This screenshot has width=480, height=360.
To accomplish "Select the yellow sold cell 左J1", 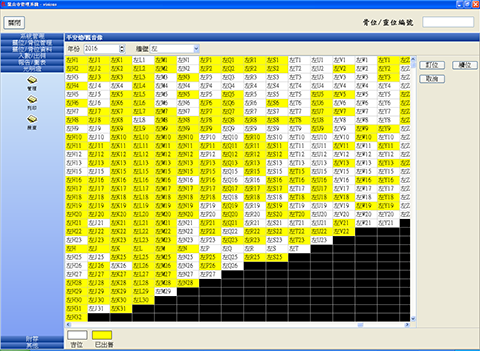I will coord(99,60).
